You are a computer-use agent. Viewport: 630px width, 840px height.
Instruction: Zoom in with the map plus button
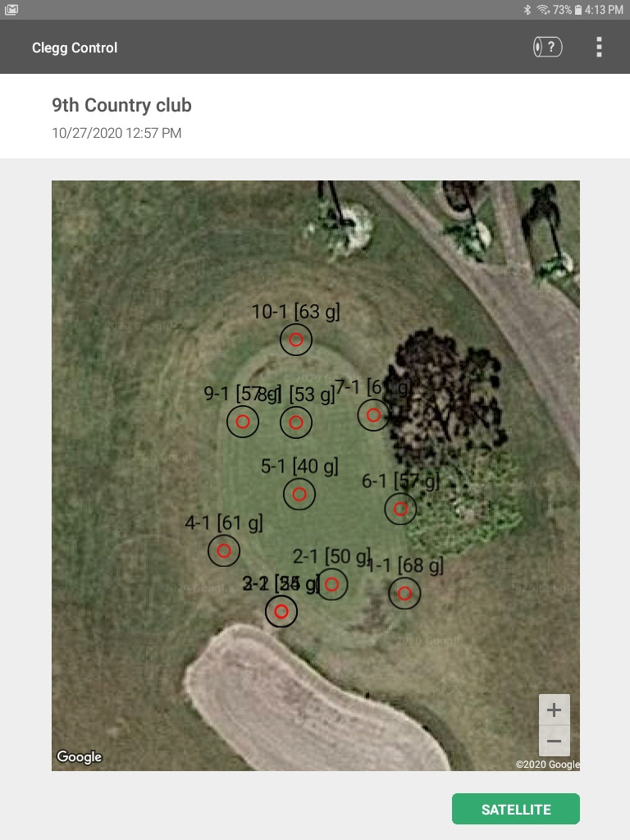pyautogui.click(x=554, y=710)
